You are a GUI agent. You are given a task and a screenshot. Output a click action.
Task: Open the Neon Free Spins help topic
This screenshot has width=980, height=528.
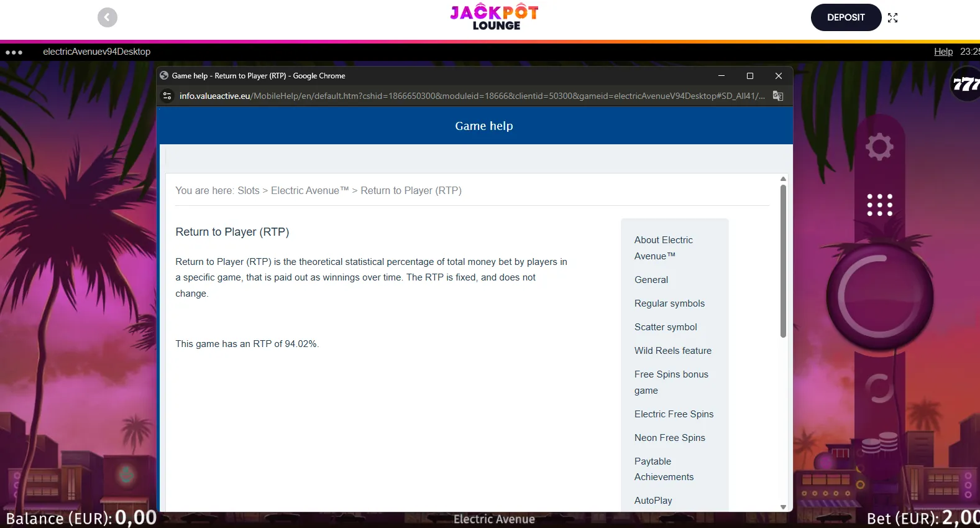point(670,438)
